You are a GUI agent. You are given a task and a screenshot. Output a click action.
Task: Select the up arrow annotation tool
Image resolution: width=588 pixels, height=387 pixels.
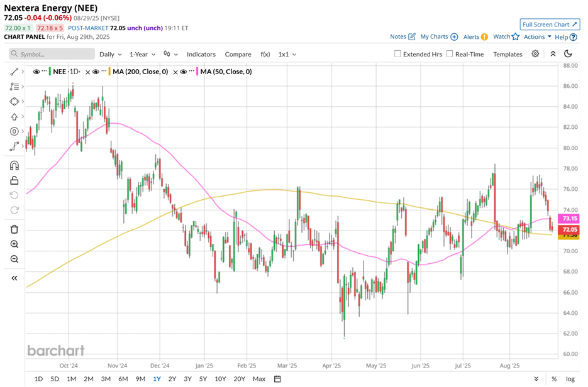(x=14, y=116)
